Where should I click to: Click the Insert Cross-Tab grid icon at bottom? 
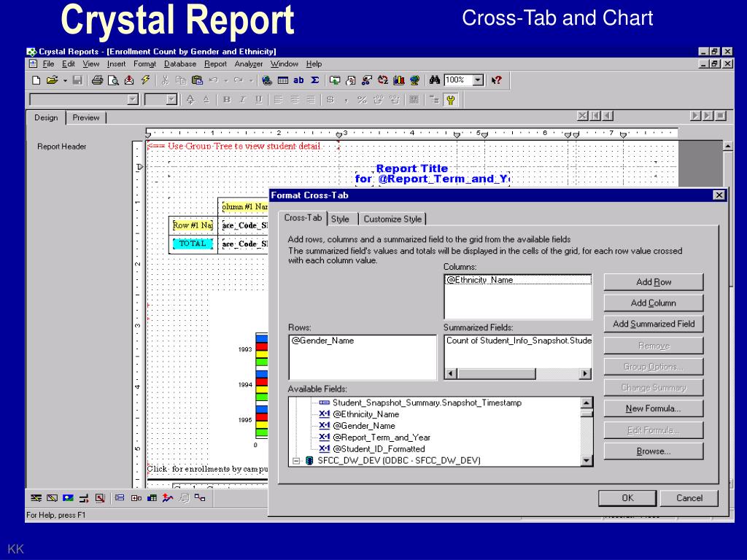(x=152, y=498)
